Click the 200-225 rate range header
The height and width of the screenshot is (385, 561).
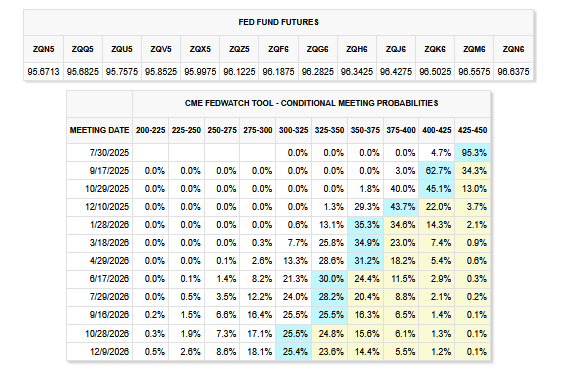tap(151, 130)
